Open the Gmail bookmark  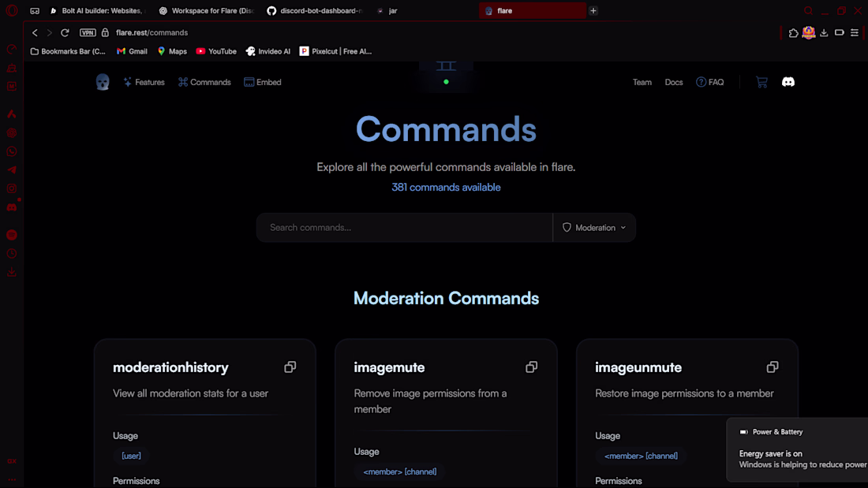click(x=132, y=51)
